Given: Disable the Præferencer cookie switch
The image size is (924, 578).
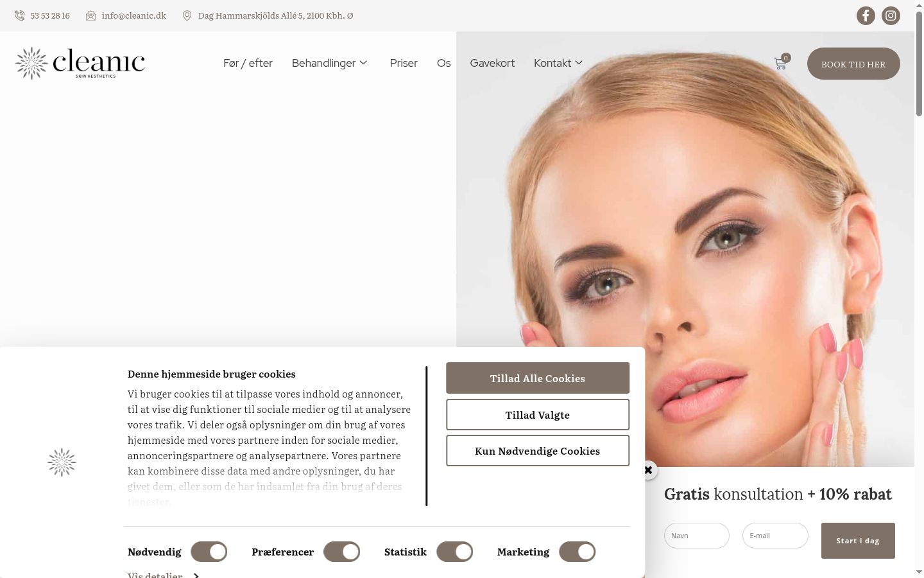Looking at the screenshot, I should 341,552.
